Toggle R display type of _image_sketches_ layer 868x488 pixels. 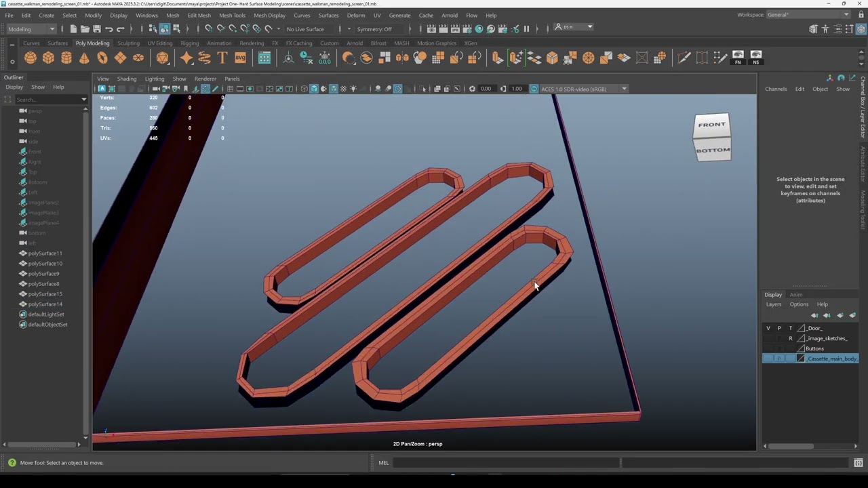click(x=790, y=338)
